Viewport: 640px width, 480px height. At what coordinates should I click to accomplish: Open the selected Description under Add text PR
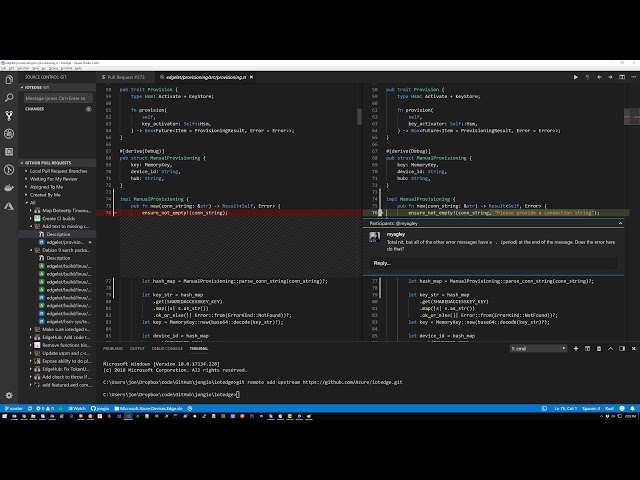tap(55, 234)
